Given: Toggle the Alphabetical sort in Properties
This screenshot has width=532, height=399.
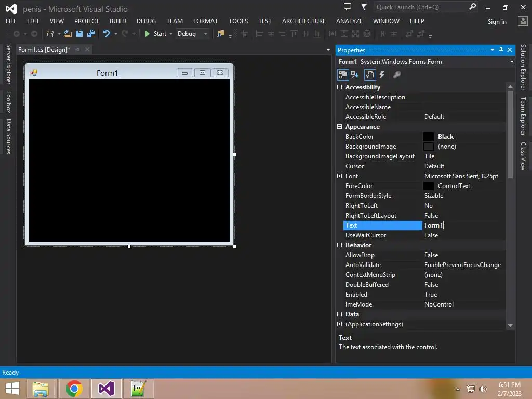Looking at the screenshot, I should pyautogui.click(x=355, y=75).
